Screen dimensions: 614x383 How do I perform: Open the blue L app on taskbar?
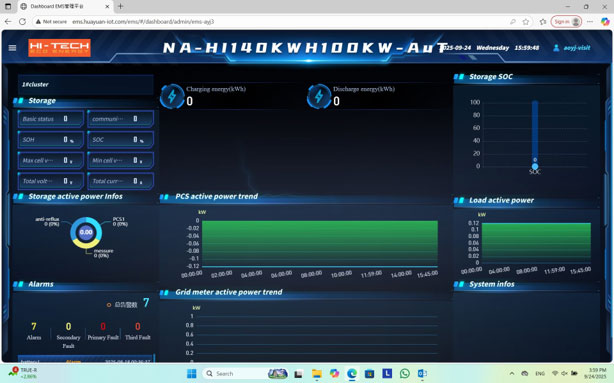click(x=387, y=373)
